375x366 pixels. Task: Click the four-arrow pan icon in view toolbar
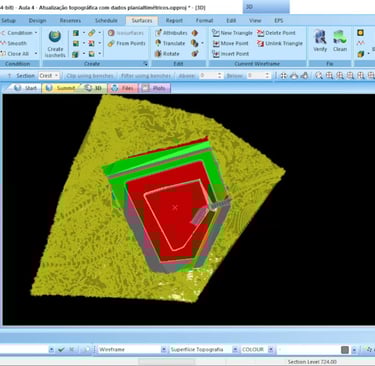point(283,76)
